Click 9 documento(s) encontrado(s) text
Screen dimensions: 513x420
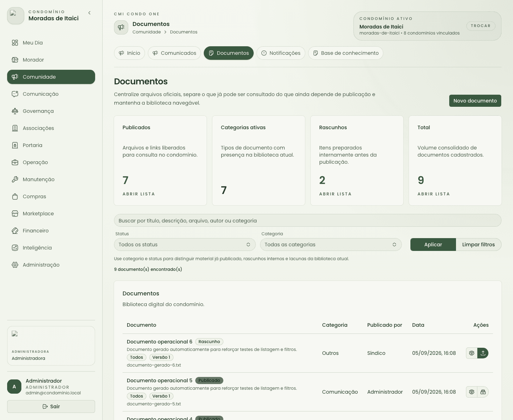148,269
